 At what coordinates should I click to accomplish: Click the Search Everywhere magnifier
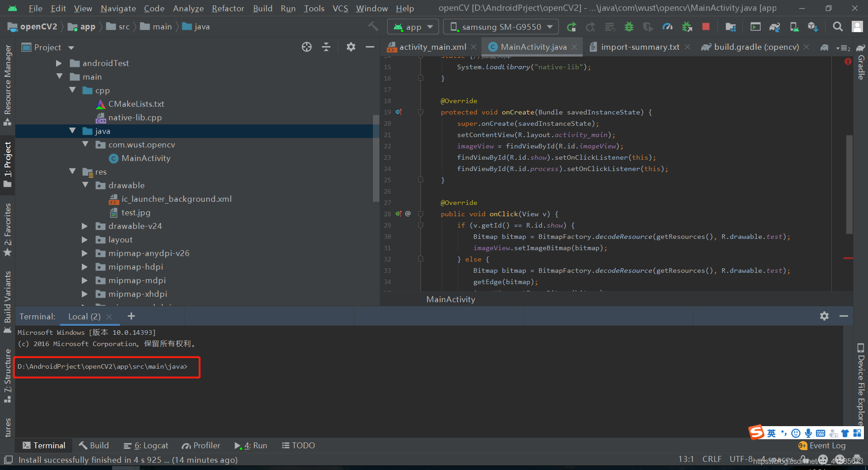(x=838, y=27)
